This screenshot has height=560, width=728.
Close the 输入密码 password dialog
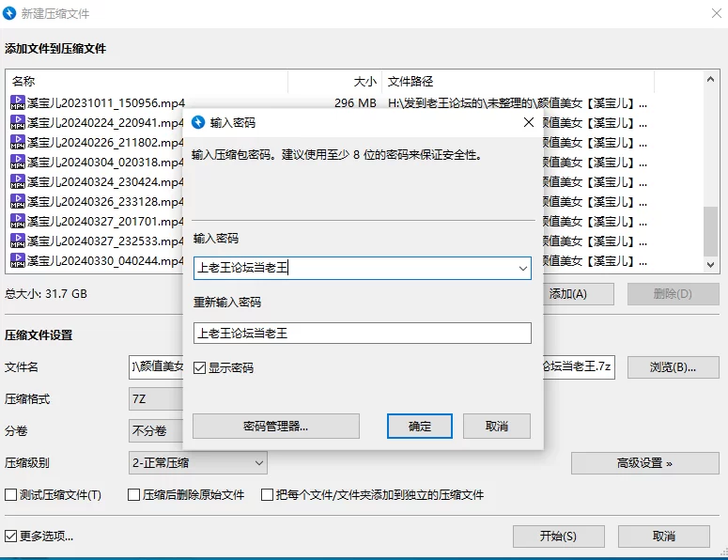click(x=528, y=122)
